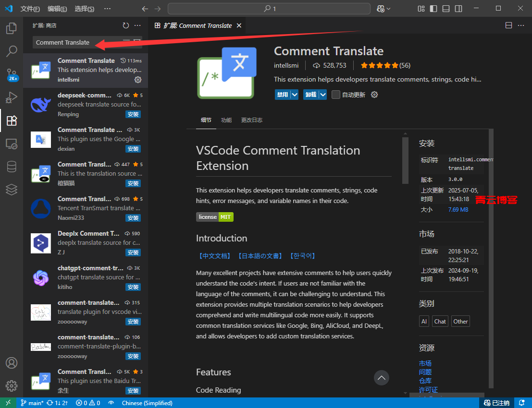This screenshot has width=532, height=408.
Task: Open the Remote Explorer view icon
Action: 12,144
